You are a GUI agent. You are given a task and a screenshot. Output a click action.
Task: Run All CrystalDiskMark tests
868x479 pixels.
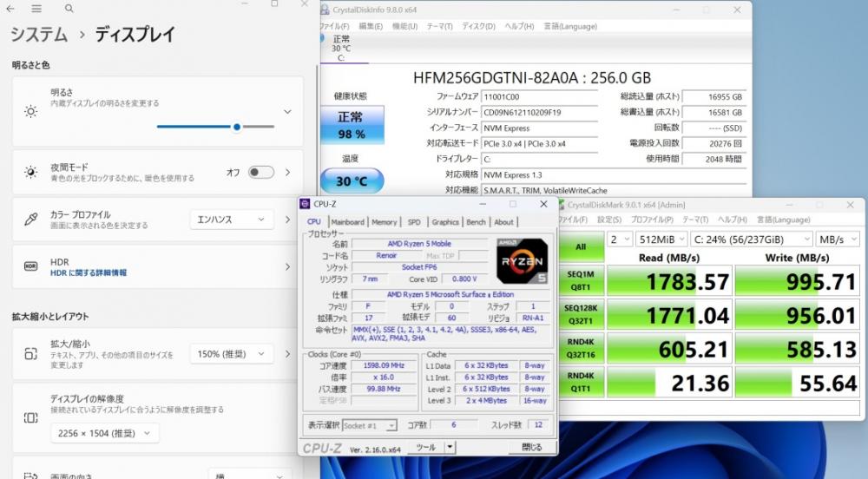tap(581, 246)
